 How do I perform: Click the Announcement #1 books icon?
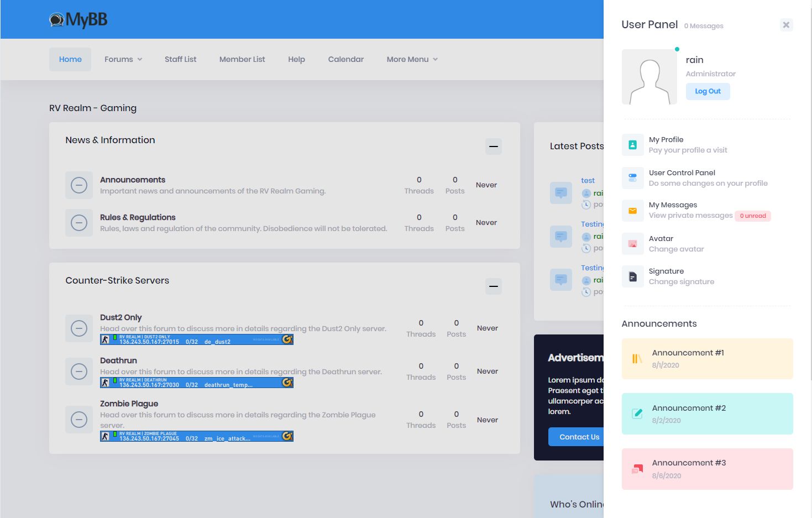point(637,359)
